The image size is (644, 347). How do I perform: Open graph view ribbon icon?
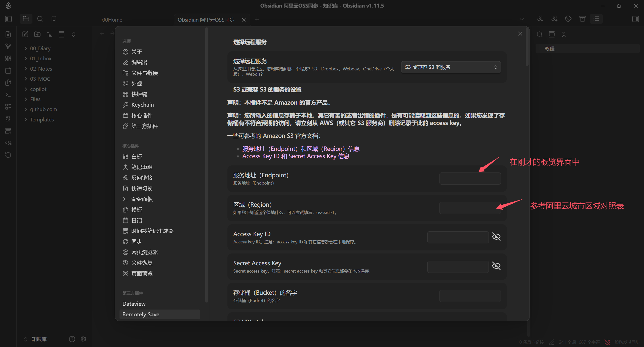coord(8,46)
